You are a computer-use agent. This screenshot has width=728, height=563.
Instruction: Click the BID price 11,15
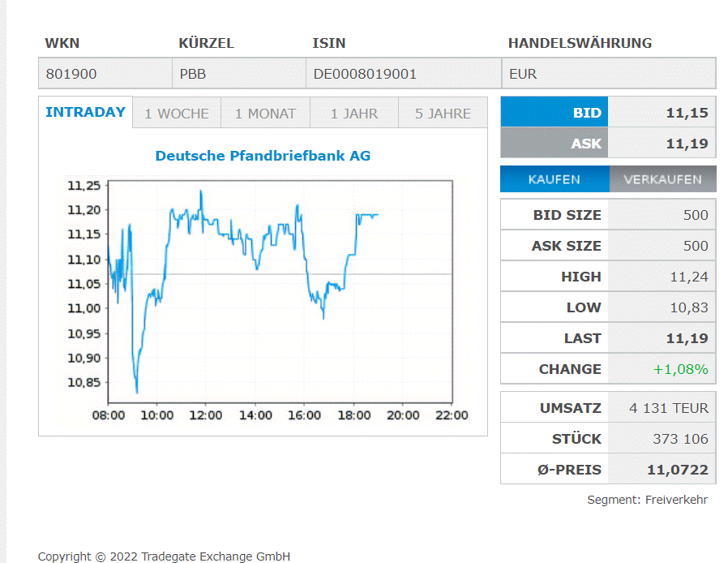tap(687, 113)
